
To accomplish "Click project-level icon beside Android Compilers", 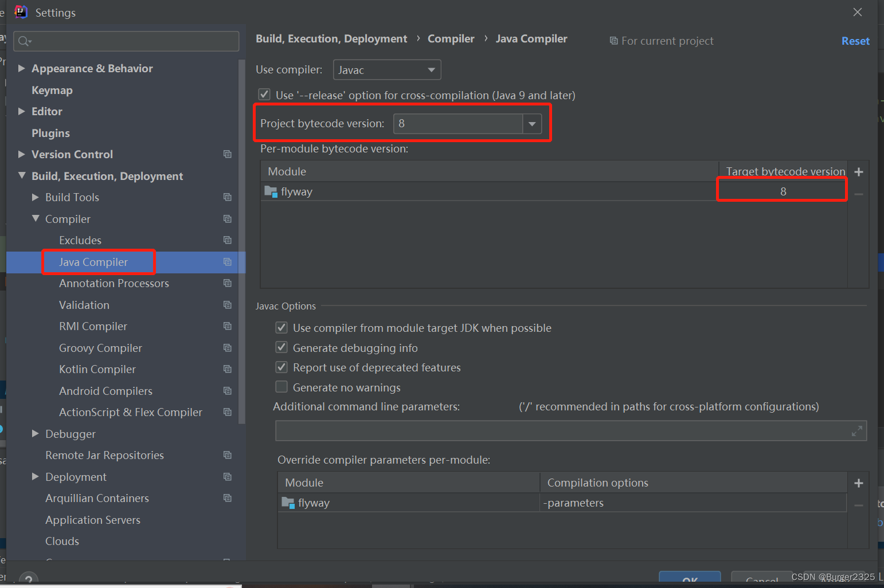I will (x=228, y=391).
